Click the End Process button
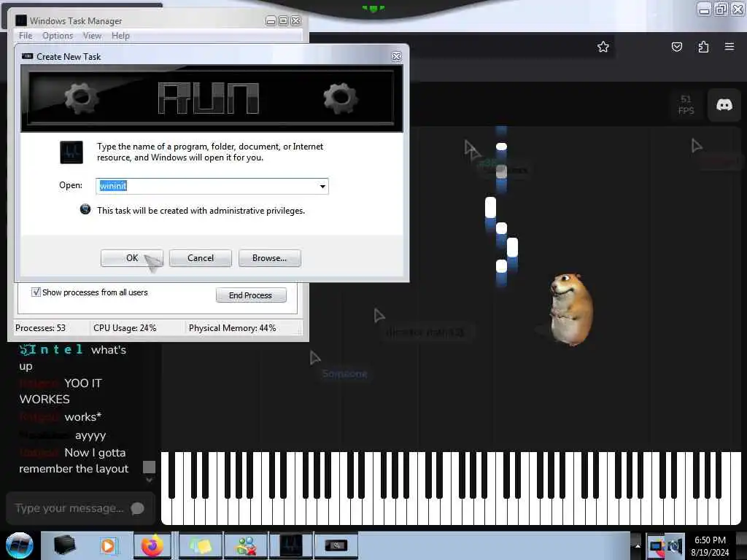The image size is (747, 560). [251, 295]
